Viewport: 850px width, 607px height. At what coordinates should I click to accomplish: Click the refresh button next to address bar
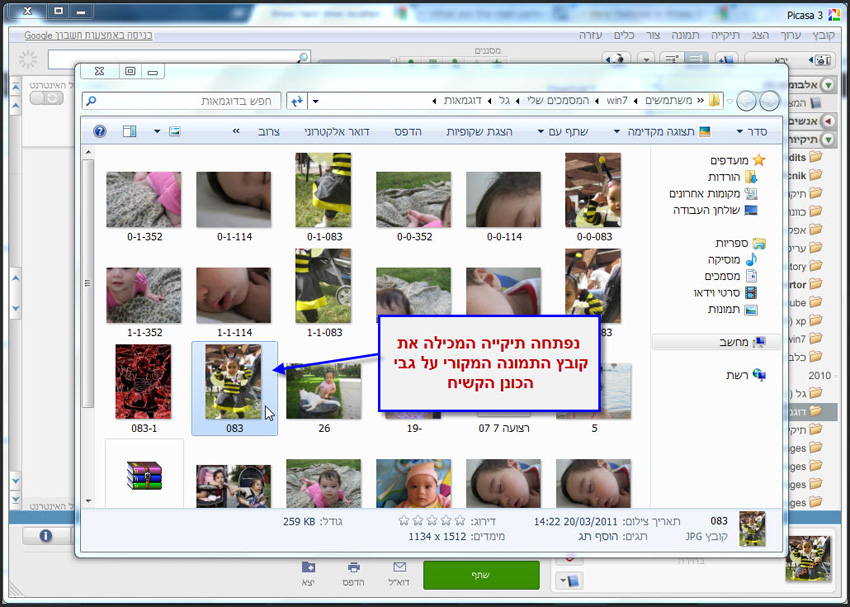(297, 101)
